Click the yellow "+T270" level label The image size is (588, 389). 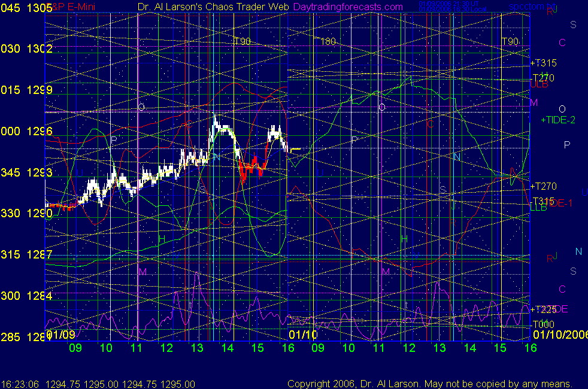tap(543, 186)
